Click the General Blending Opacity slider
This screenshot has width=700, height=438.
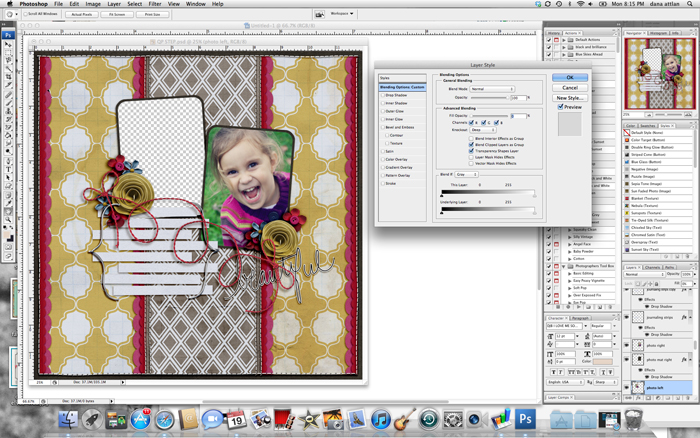490,97
